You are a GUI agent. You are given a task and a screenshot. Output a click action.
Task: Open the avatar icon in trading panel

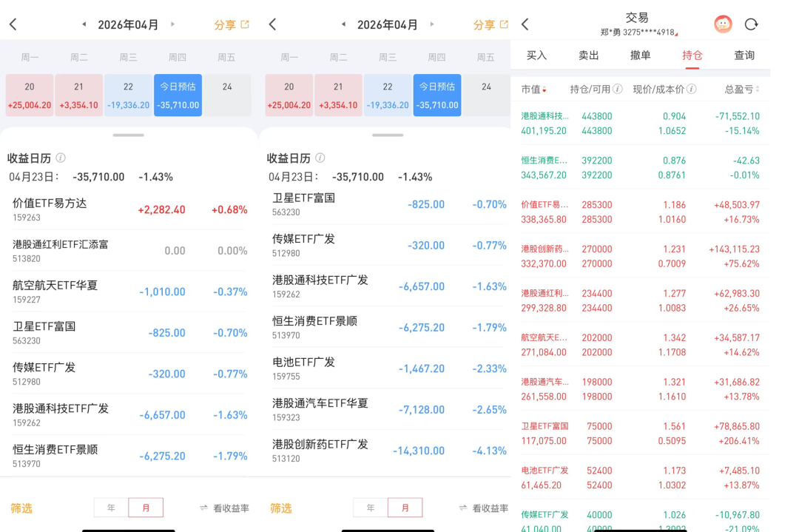click(723, 24)
